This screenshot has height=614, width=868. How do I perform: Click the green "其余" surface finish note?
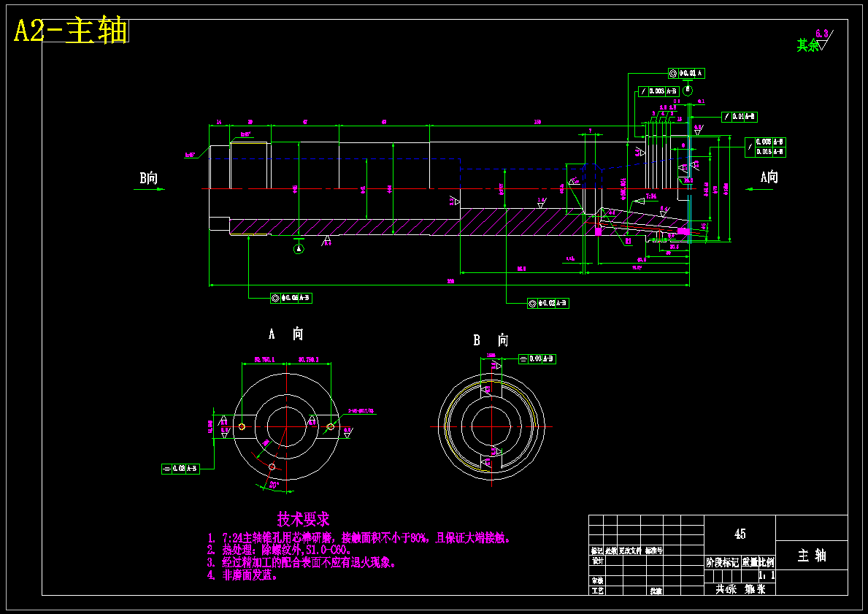tap(807, 45)
